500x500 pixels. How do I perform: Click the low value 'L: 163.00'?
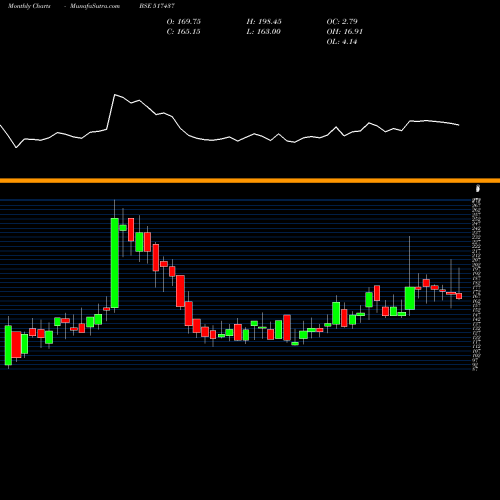coord(263,32)
